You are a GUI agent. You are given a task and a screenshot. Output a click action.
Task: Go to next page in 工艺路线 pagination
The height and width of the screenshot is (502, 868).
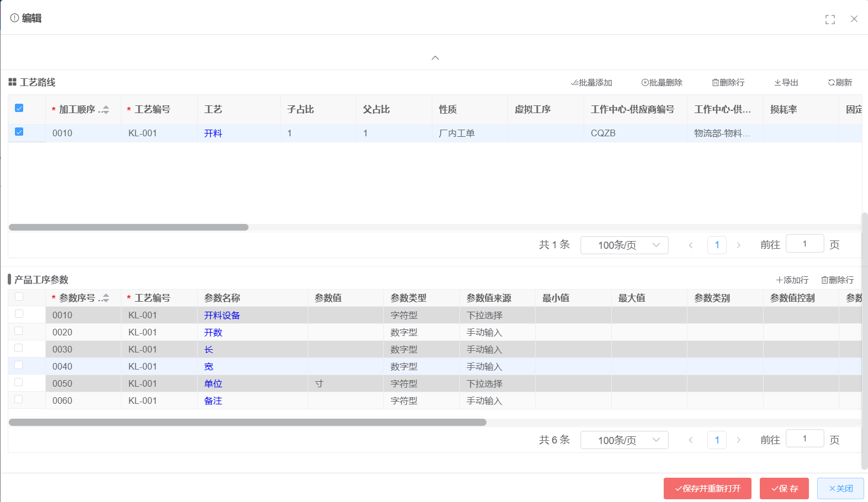pos(738,245)
